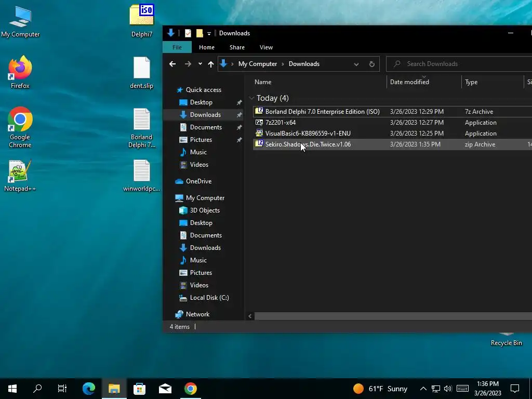Viewport: 532px width, 399px height.
Task: Open Customize Quick Access Toolbar dropdown
Action: [x=209, y=33]
